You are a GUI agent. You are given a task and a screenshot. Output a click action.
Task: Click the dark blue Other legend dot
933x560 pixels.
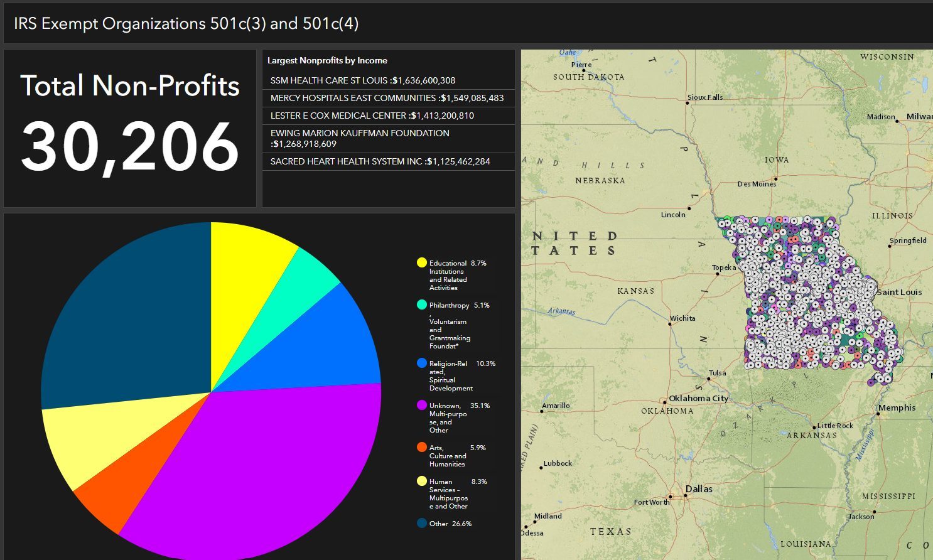(x=421, y=523)
